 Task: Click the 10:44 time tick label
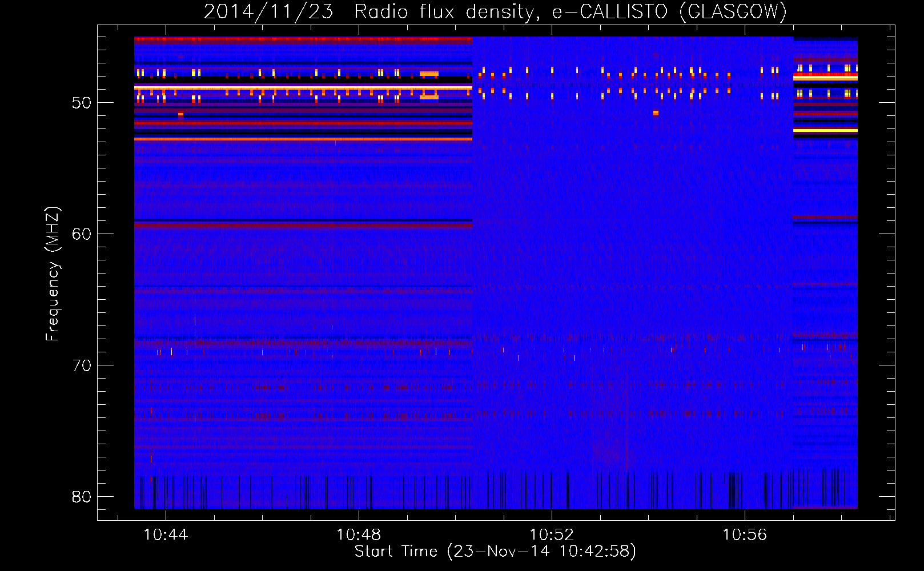[x=166, y=535]
